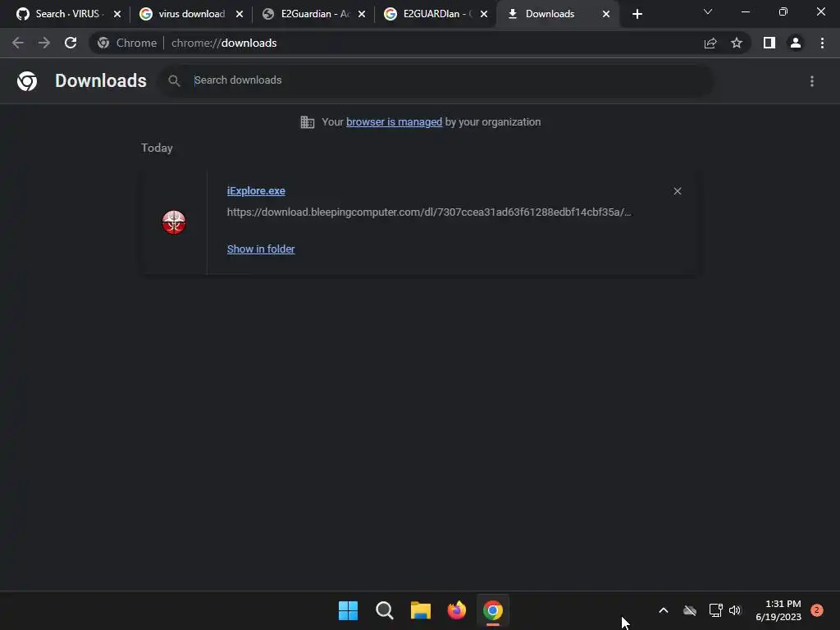Open File Explorer from the taskbar

tap(421, 610)
